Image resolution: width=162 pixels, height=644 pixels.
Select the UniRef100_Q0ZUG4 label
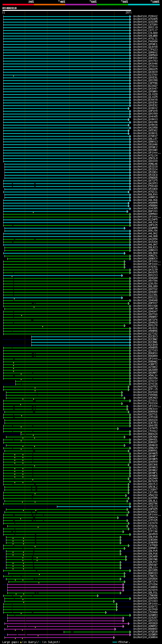click(x=145, y=242)
